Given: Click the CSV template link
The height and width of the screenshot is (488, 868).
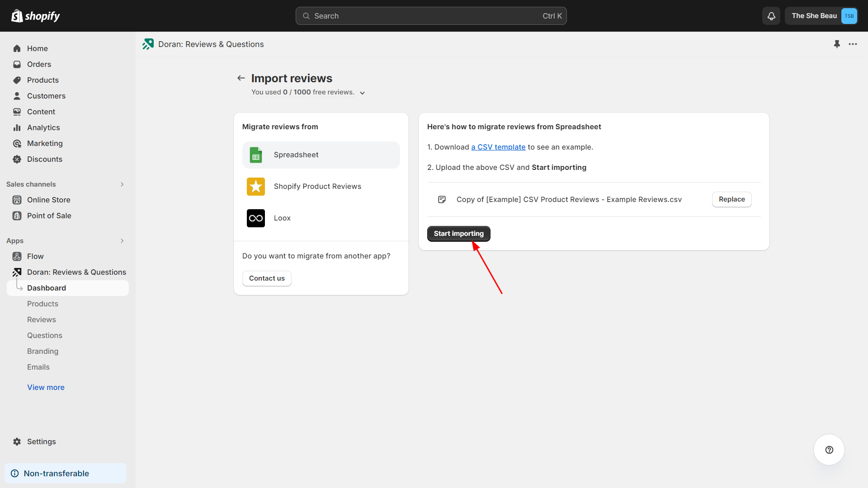Looking at the screenshot, I should click(498, 146).
